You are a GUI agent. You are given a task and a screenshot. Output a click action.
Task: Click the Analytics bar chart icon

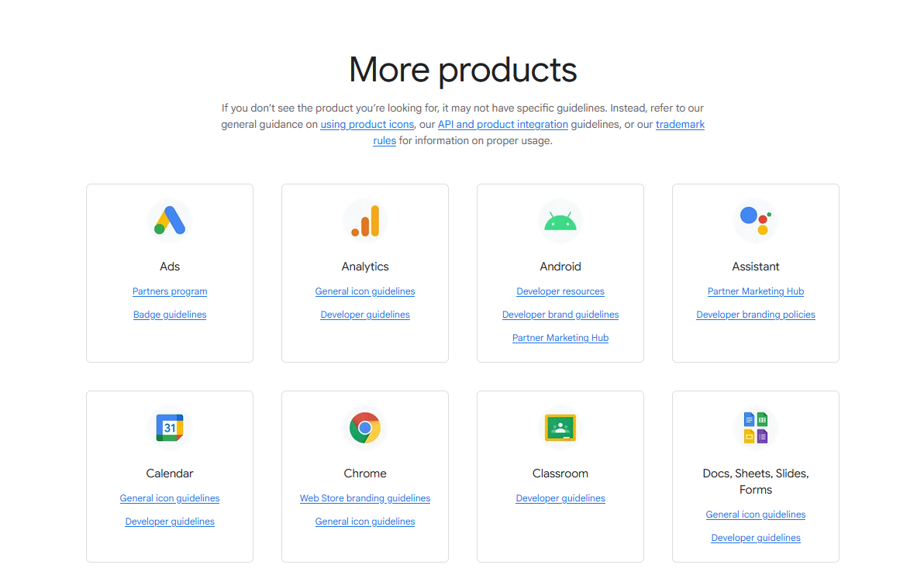pos(365,221)
